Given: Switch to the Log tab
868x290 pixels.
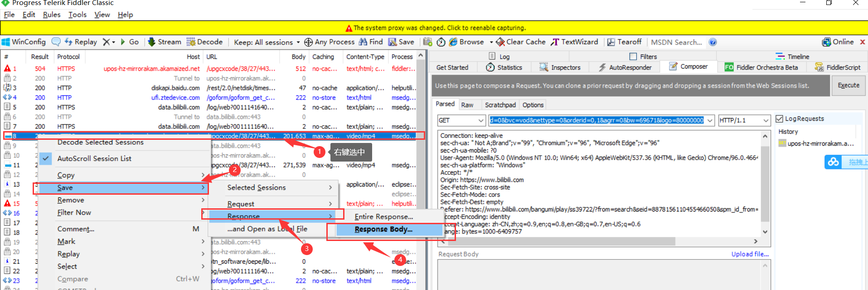Looking at the screenshot, I should tap(499, 56).
